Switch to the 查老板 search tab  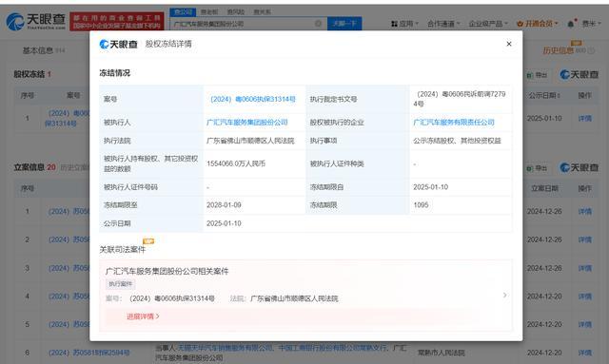[209, 12]
